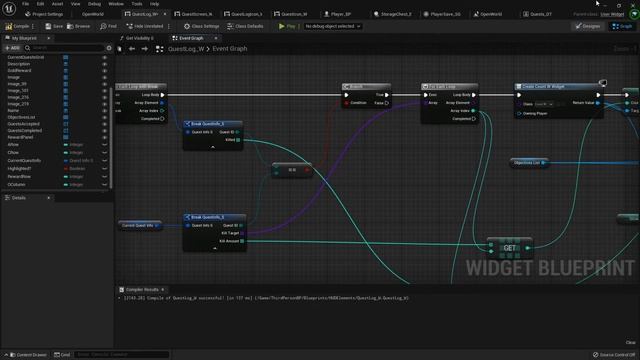
Task: Open Hide Unrelated options dots
Action: point(169,26)
